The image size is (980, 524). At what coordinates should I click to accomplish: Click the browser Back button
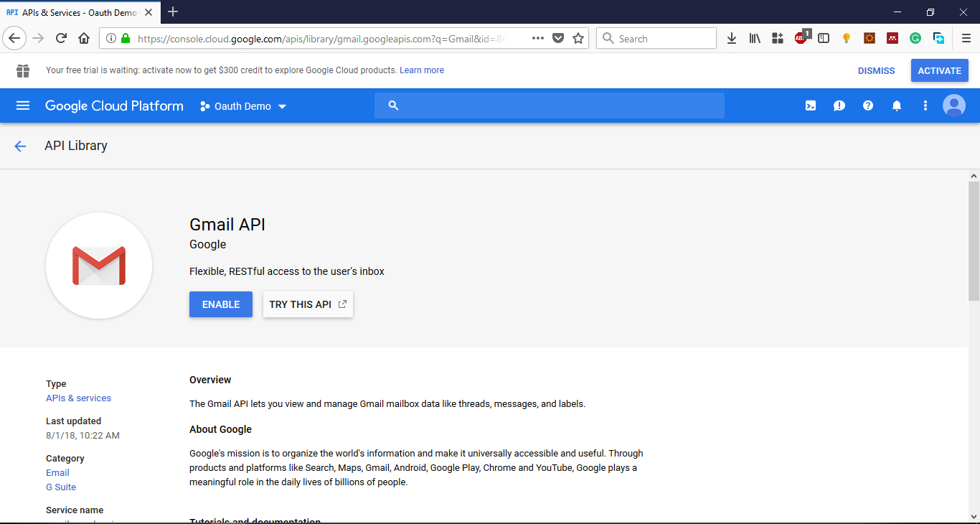coord(14,39)
